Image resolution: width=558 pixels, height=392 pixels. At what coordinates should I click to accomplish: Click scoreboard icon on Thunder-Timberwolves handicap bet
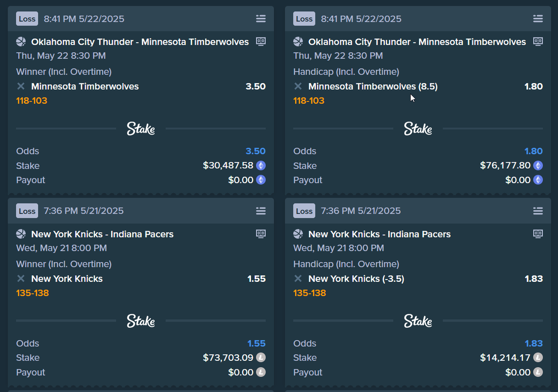pos(538,41)
